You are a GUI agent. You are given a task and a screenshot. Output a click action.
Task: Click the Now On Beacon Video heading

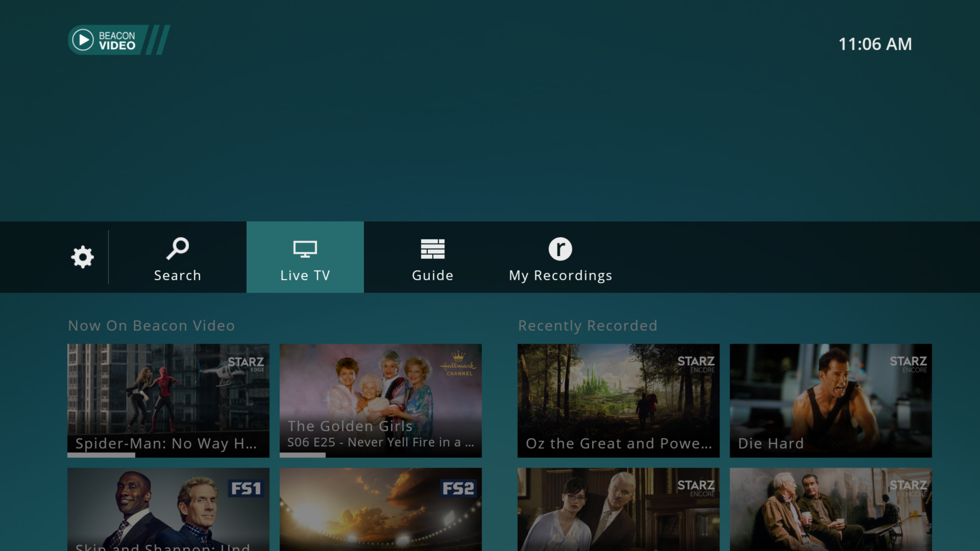[x=151, y=325]
